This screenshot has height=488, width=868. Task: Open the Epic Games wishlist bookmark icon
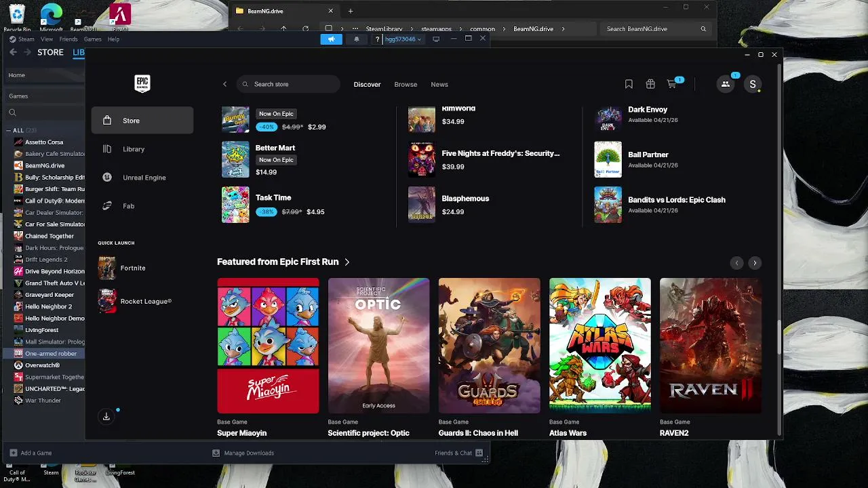click(x=629, y=84)
